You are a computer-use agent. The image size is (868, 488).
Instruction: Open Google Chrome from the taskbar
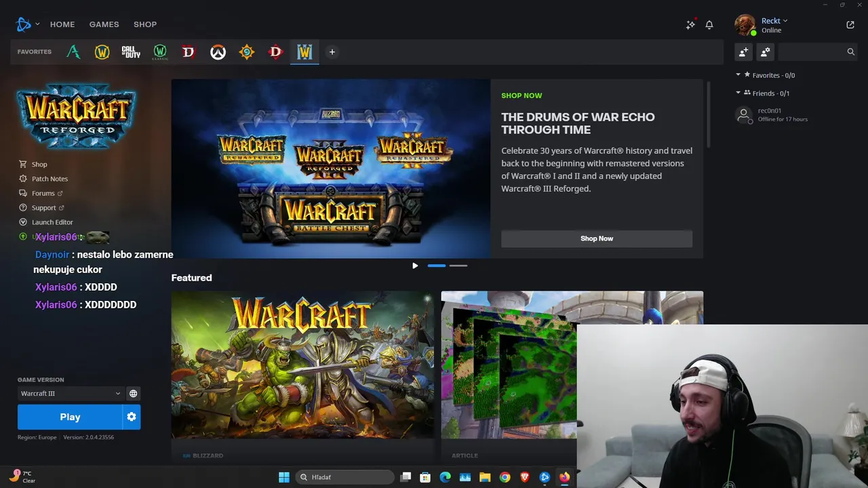505,477
